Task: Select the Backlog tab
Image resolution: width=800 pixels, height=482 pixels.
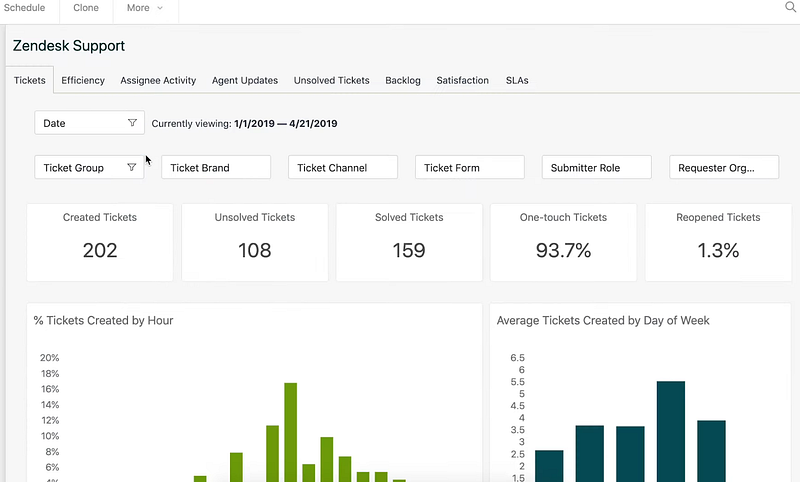Action: click(x=403, y=80)
